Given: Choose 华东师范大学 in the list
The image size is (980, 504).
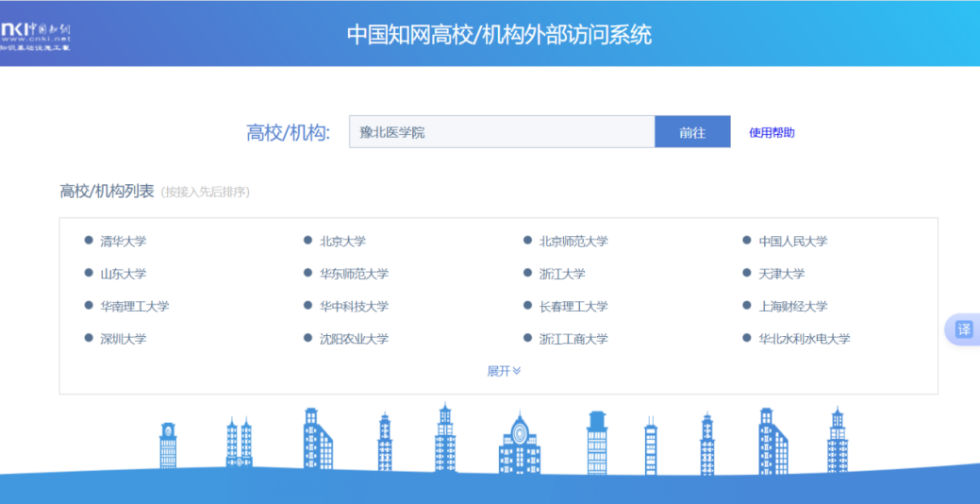Looking at the screenshot, I should [354, 274].
